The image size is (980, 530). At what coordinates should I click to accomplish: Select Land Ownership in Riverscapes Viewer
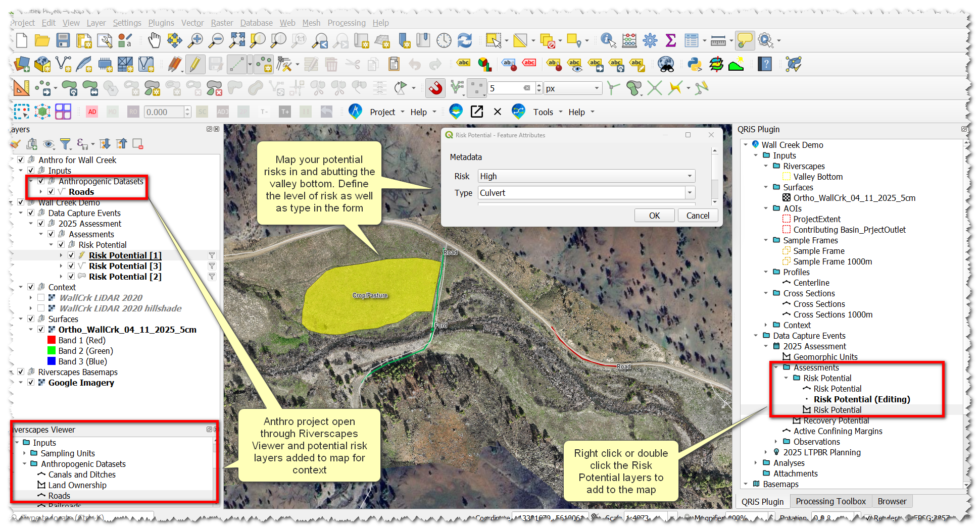77,485
